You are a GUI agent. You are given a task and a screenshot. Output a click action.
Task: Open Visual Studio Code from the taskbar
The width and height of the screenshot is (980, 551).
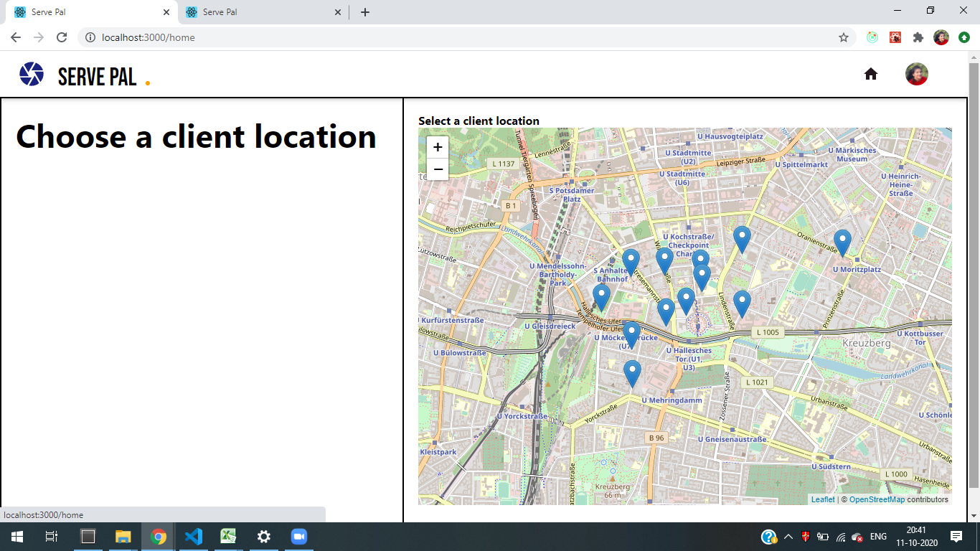194,537
